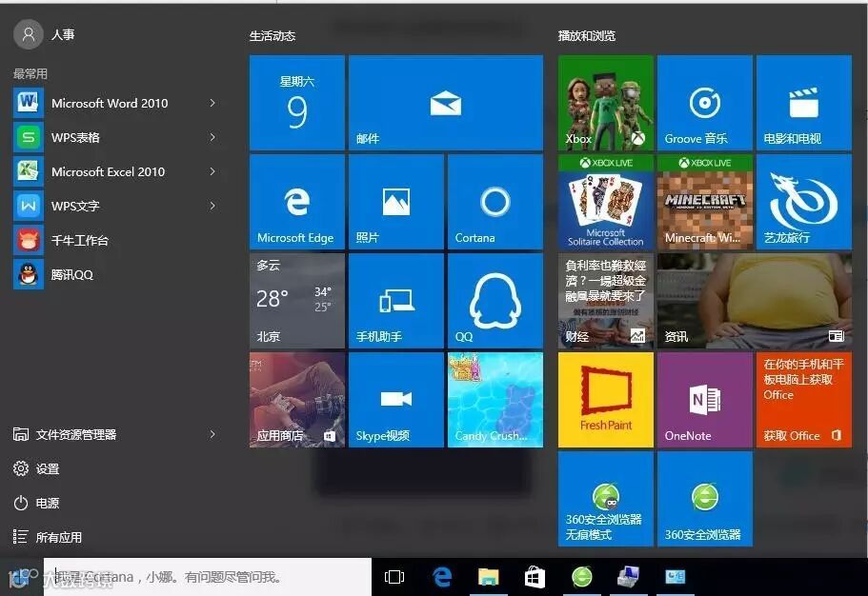Launch the Fresh Paint tile
Image resolution: width=868 pixels, height=596 pixels.
[606, 400]
